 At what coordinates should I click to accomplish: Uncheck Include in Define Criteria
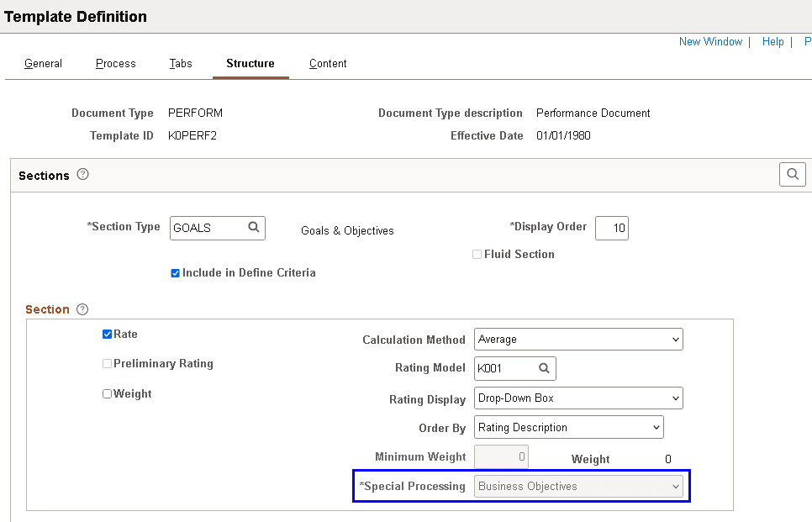click(x=176, y=272)
